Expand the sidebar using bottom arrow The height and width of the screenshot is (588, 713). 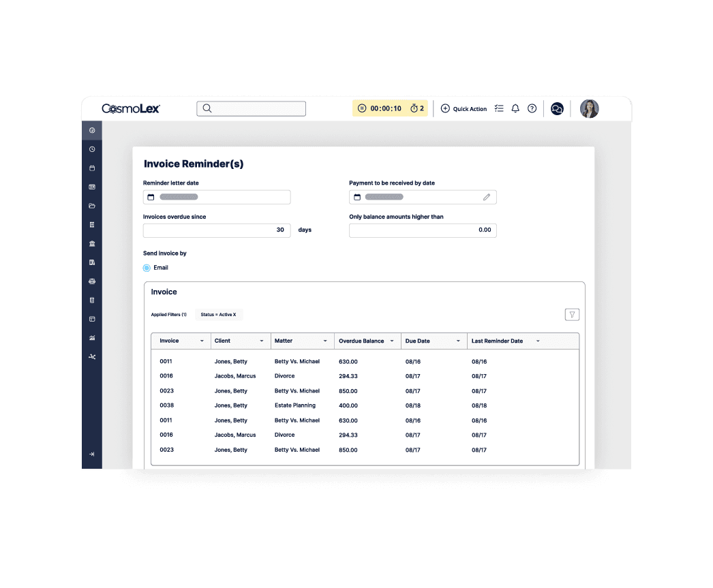tap(92, 454)
